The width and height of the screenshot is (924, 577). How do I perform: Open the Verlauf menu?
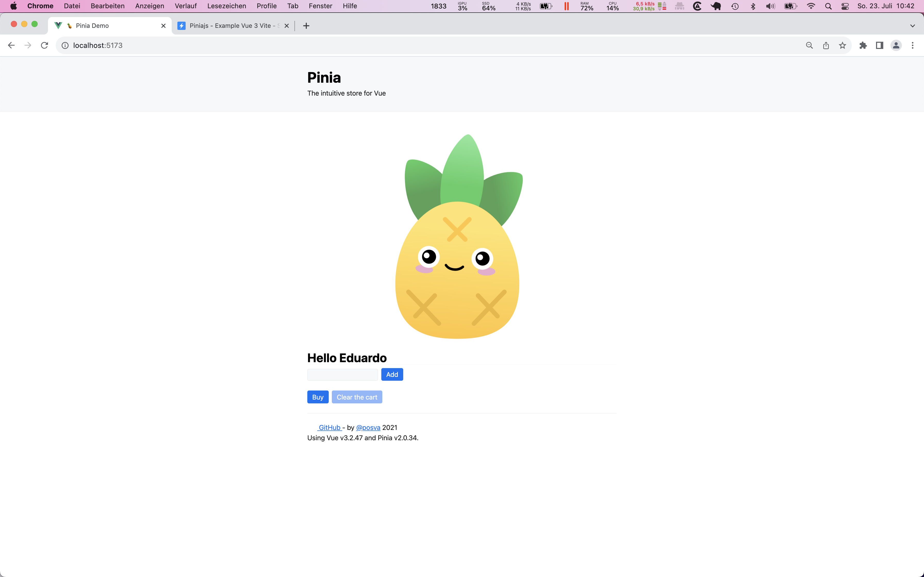[x=186, y=6]
